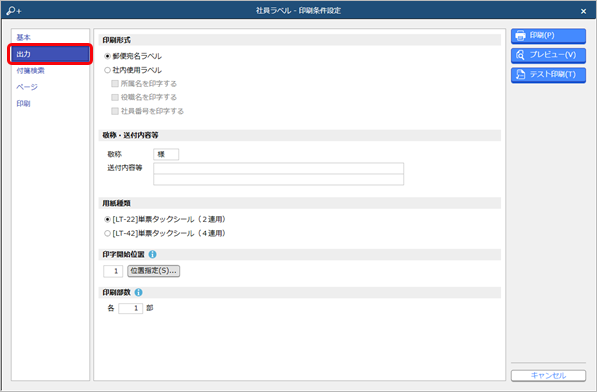Click the info icon beside 印刷部数
597x392 pixels.
139,292
